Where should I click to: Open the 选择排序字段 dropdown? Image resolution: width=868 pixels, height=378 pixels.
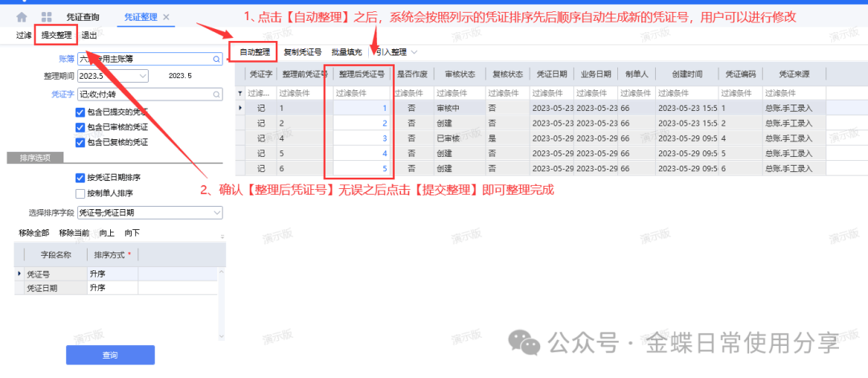coord(216,213)
